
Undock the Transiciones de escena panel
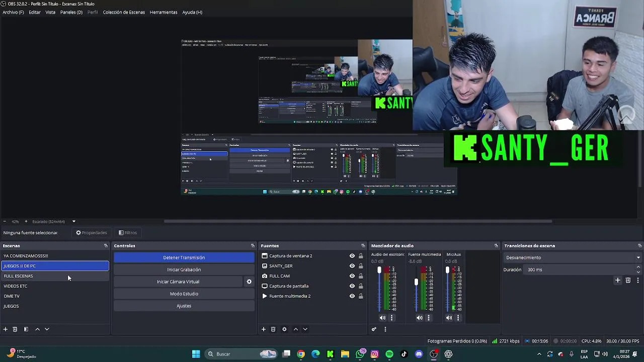[639, 246]
